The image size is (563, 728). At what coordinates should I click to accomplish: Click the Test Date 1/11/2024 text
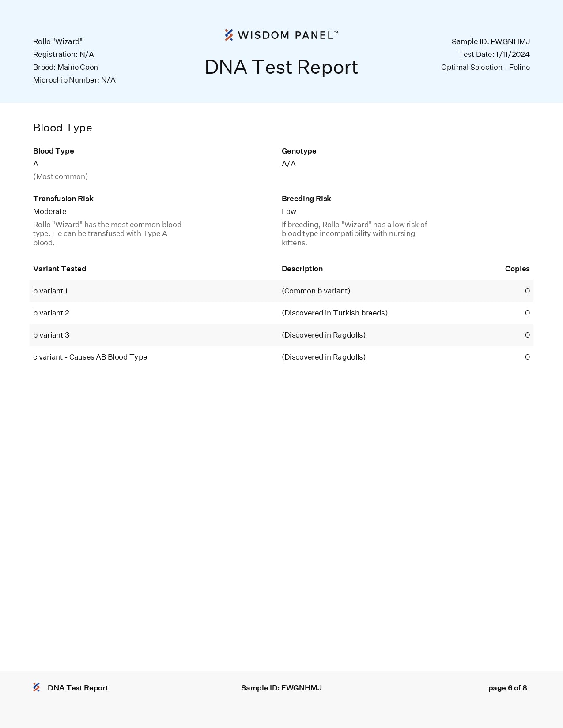click(494, 54)
